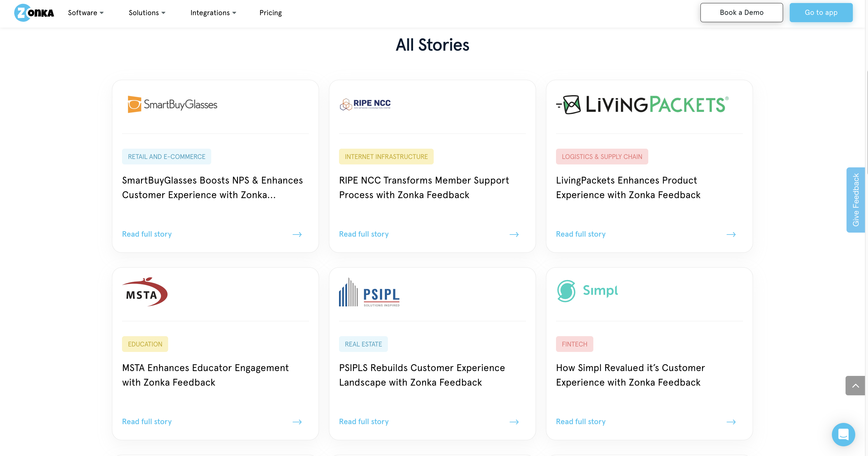This screenshot has height=456, width=868.
Task: Click the arrow icon on LivingPackets card
Action: click(731, 235)
